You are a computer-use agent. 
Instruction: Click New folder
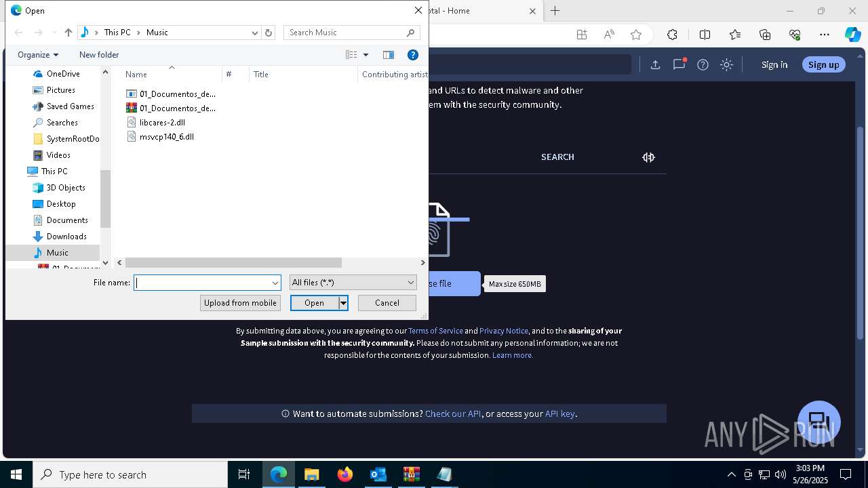pyautogui.click(x=99, y=55)
